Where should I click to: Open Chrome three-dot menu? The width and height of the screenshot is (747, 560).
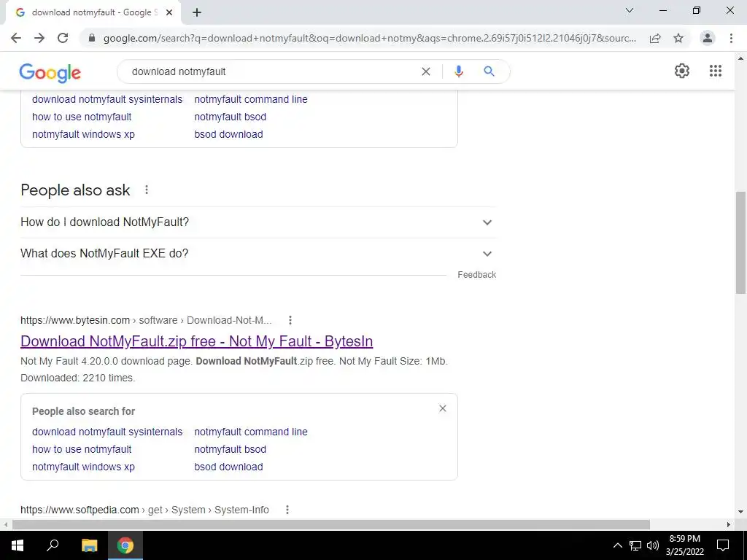731,38
